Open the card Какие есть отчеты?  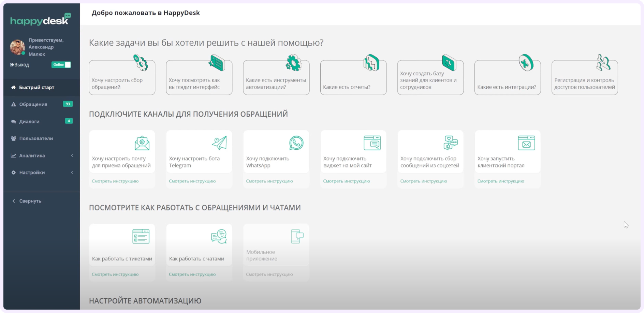[353, 77]
